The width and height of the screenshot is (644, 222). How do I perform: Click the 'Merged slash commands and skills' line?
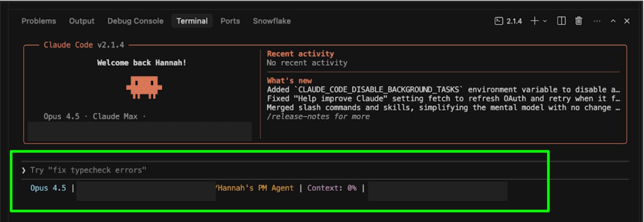coord(443,107)
